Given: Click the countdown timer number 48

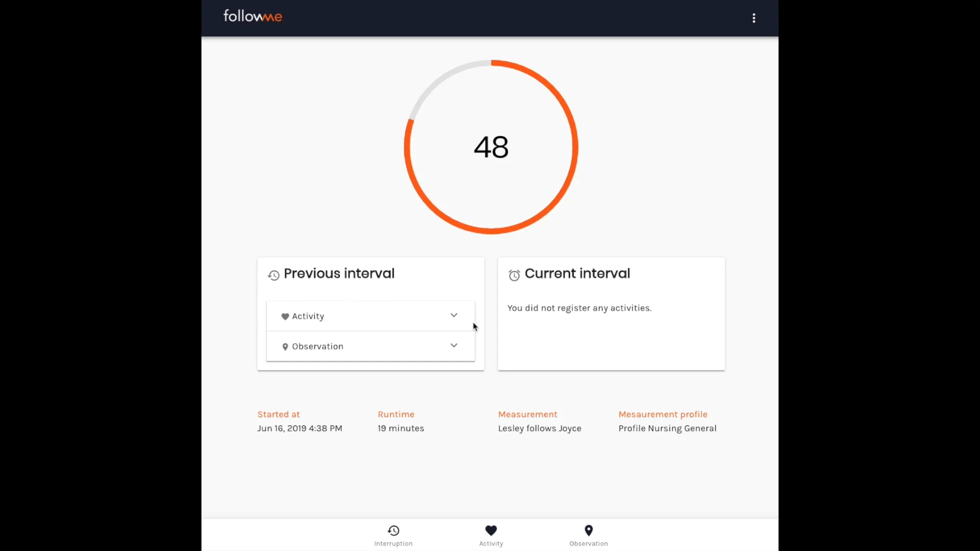Looking at the screenshot, I should (491, 147).
